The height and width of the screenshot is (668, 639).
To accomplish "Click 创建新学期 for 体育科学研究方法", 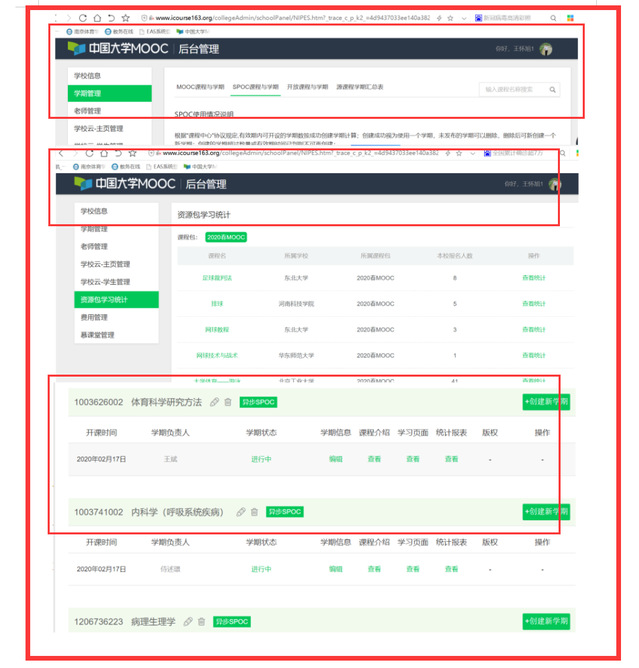I will tap(546, 402).
